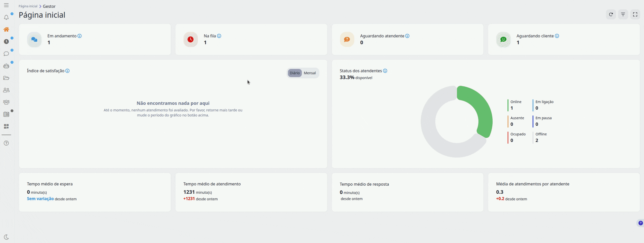This screenshot has height=243, width=644.
Task: Click the Gestor breadcrumb item
Action: click(49, 6)
